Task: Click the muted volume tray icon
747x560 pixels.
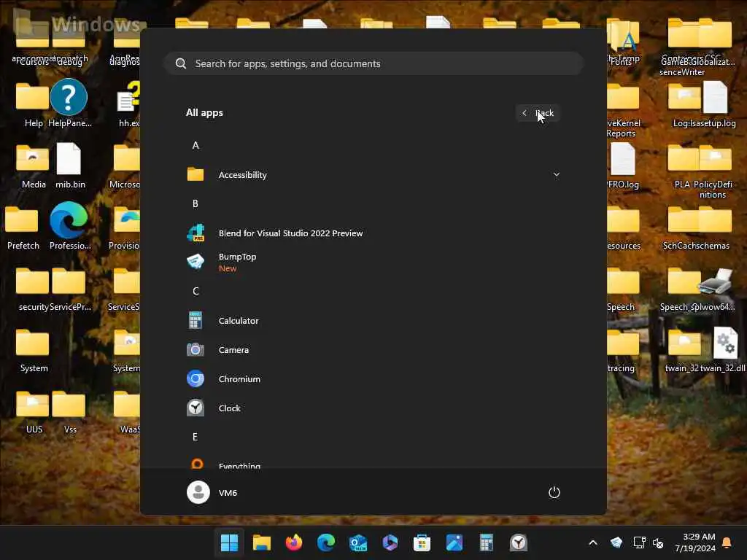Action: point(658,542)
